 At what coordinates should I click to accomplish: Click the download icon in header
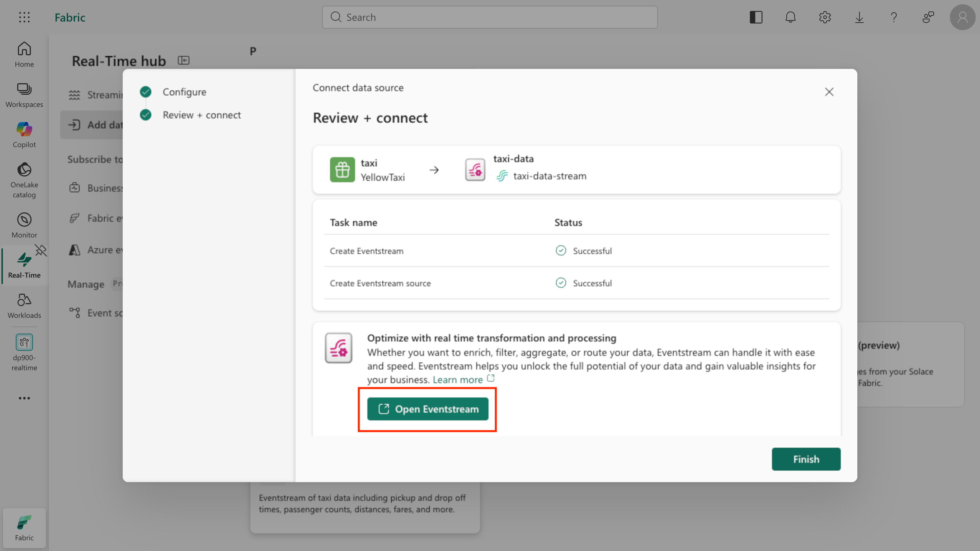click(859, 17)
